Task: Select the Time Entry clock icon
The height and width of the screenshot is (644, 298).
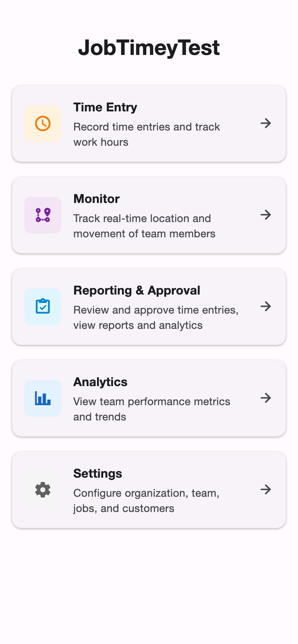Action: pos(43,123)
